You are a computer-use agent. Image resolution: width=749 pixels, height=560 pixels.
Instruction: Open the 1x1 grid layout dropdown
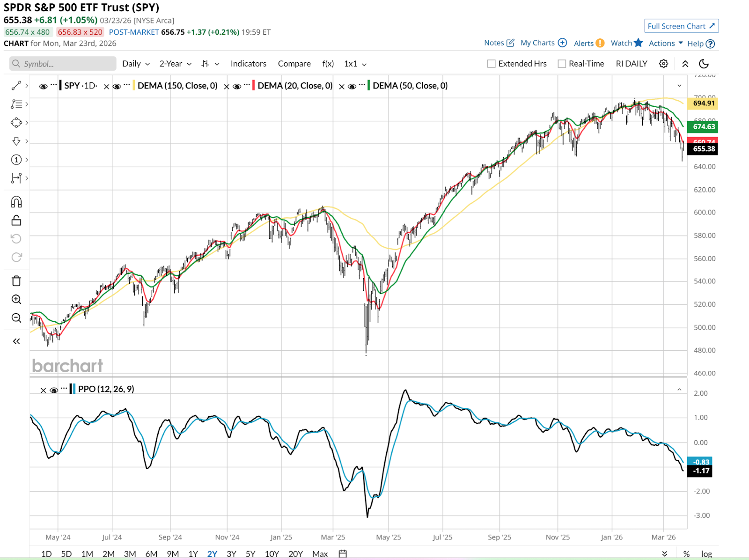(x=355, y=64)
